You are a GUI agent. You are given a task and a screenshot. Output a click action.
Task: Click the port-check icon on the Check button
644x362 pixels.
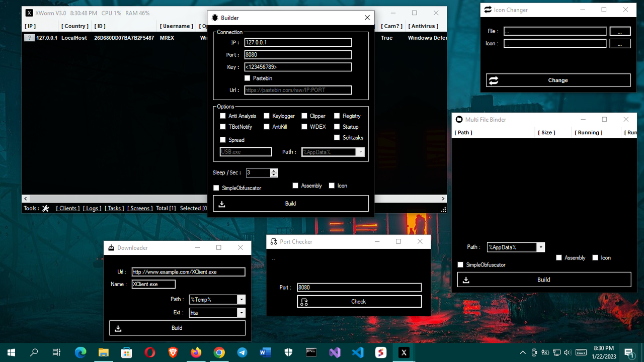[x=303, y=301]
